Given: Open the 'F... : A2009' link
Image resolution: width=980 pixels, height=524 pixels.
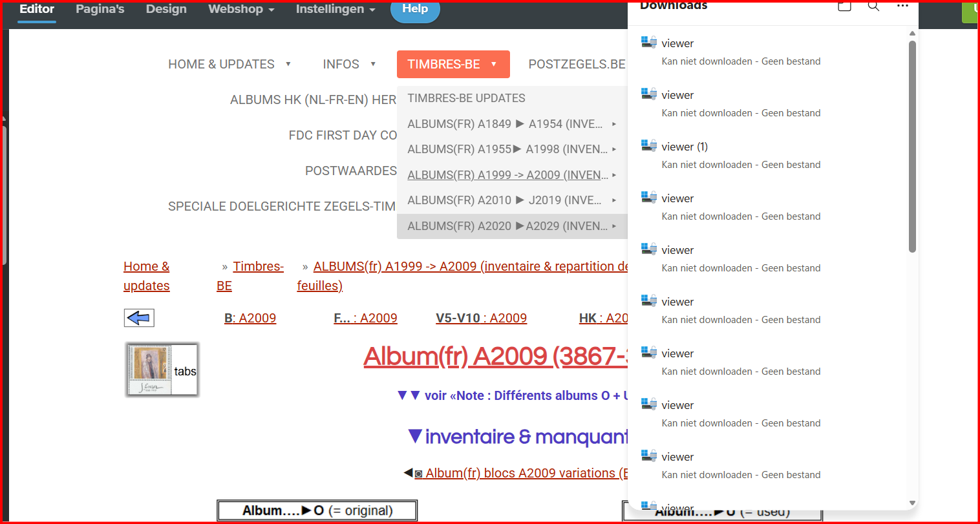Looking at the screenshot, I should [365, 318].
